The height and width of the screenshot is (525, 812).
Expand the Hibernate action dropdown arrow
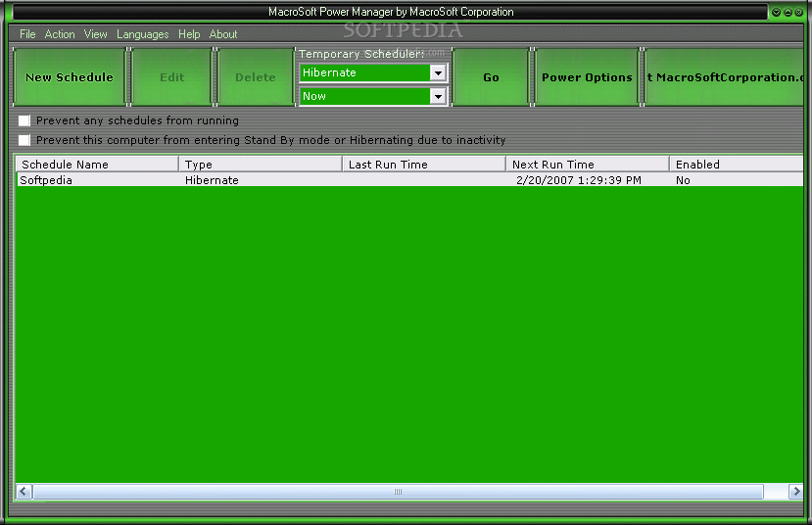[x=438, y=73]
